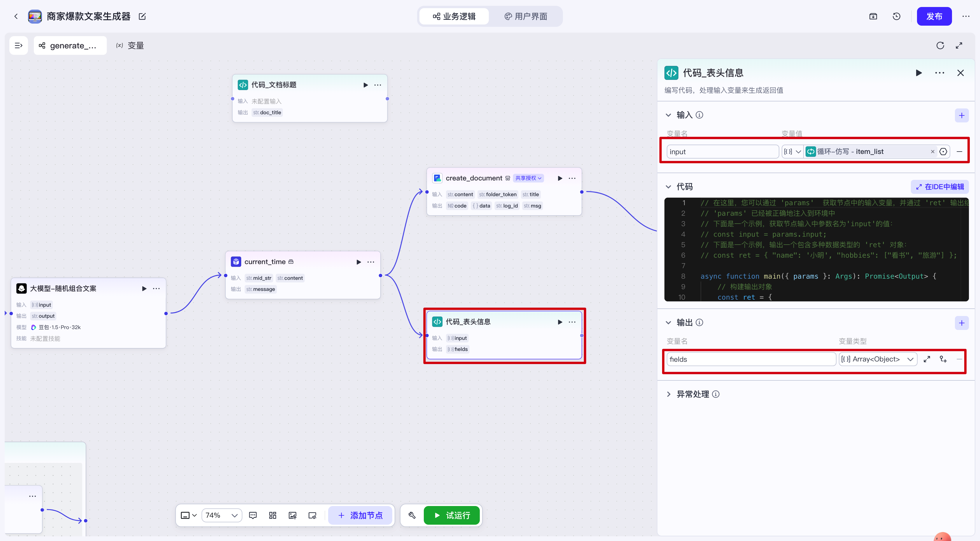Image resolution: width=980 pixels, height=541 pixels.
Task: Click the comment icon in bottom toolbar
Action: [253, 515]
